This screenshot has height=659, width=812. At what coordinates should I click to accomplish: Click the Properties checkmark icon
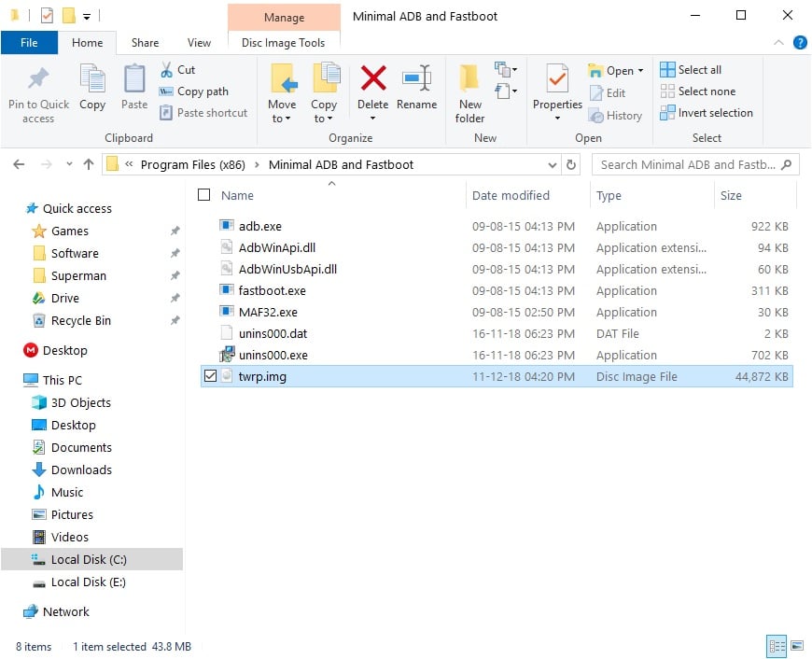[x=557, y=78]
